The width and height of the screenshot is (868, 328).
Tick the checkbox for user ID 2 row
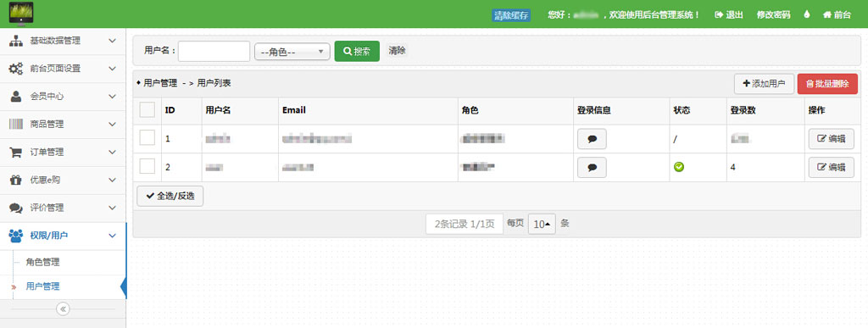pyautogui.click(x=147, y=166)
